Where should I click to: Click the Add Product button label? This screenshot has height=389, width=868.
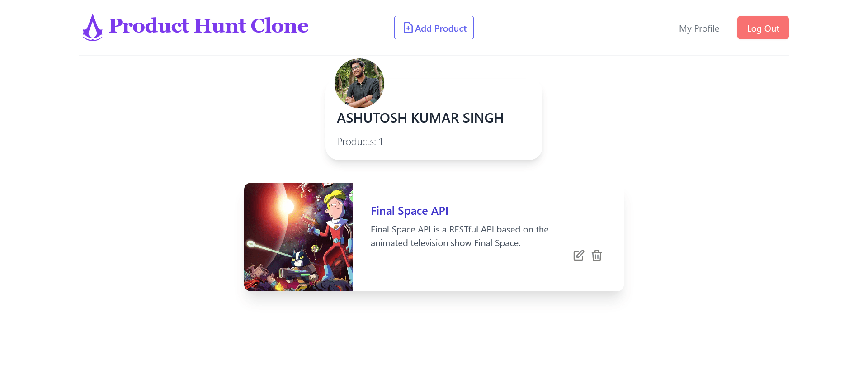tap(441, 28)
